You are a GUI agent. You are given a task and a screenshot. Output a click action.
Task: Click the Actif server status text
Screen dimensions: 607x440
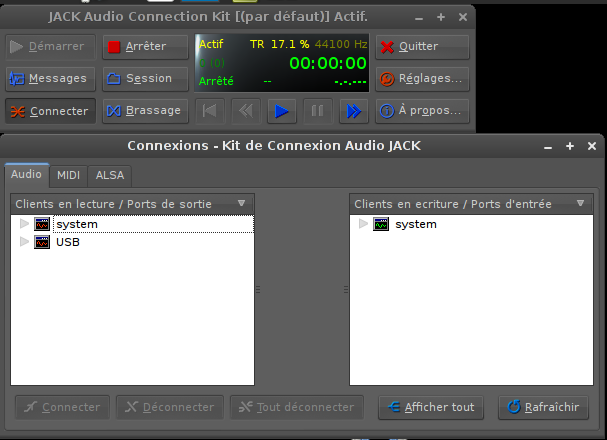[x=211, y=44]
